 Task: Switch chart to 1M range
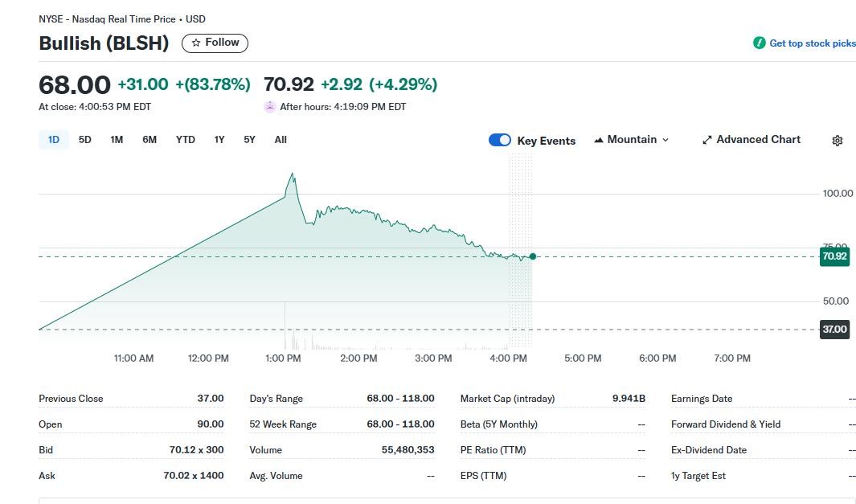[117, 140]
